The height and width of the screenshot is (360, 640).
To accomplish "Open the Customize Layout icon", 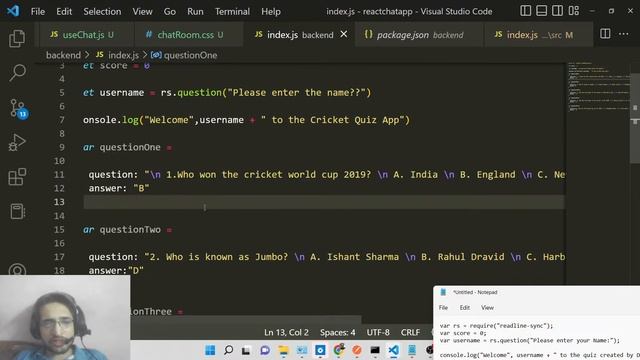I will [x=574, y=11].
